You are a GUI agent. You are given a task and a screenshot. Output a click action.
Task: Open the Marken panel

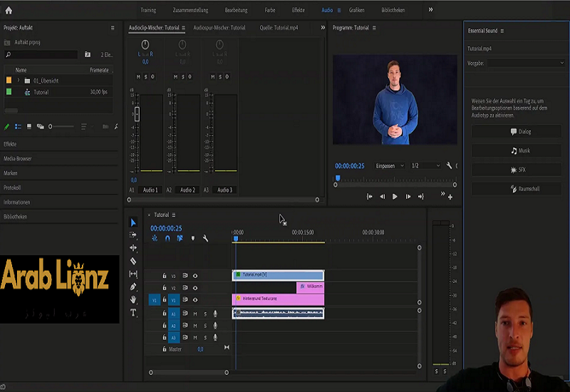10,173
